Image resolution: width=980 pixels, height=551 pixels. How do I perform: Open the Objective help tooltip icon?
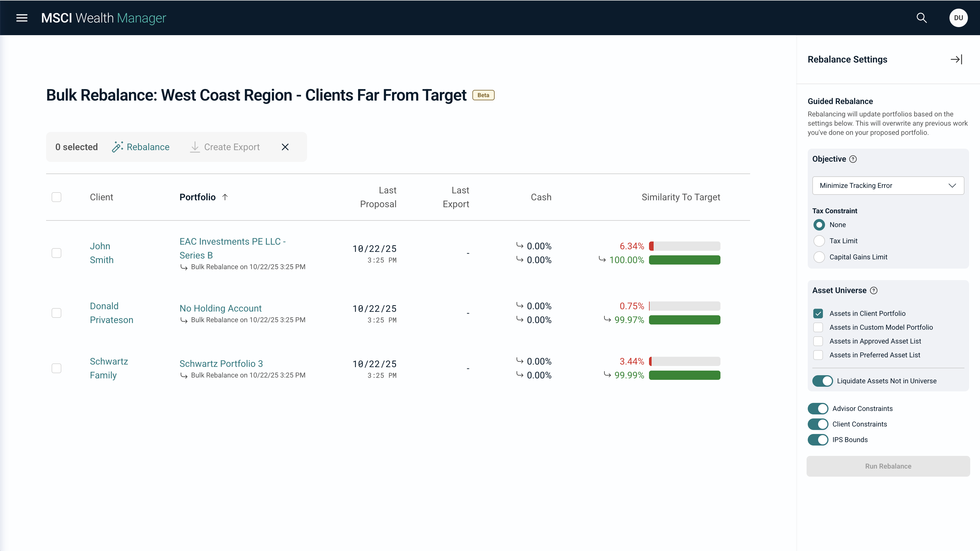click(853, 159)
